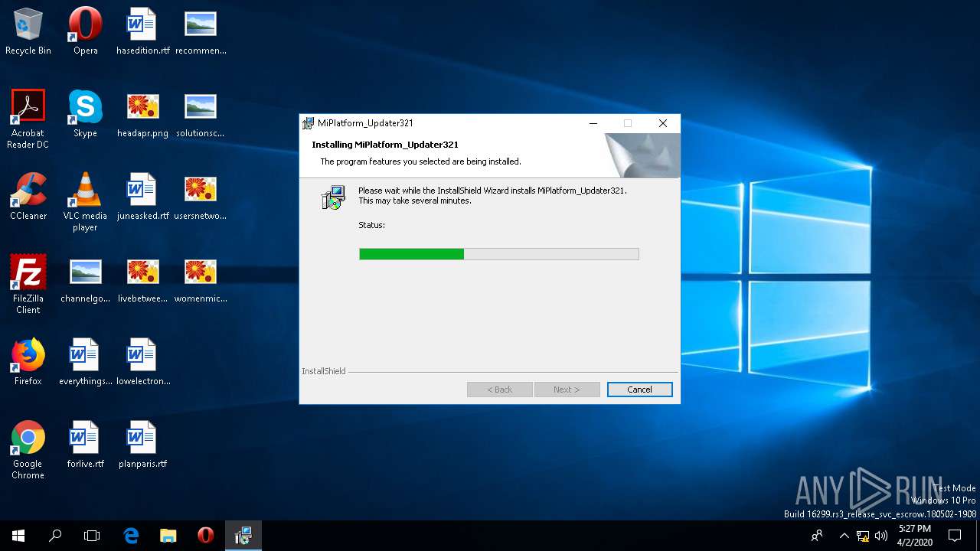Open the Action Center notifications icon
980x551 pixels.
click(955, 536)
